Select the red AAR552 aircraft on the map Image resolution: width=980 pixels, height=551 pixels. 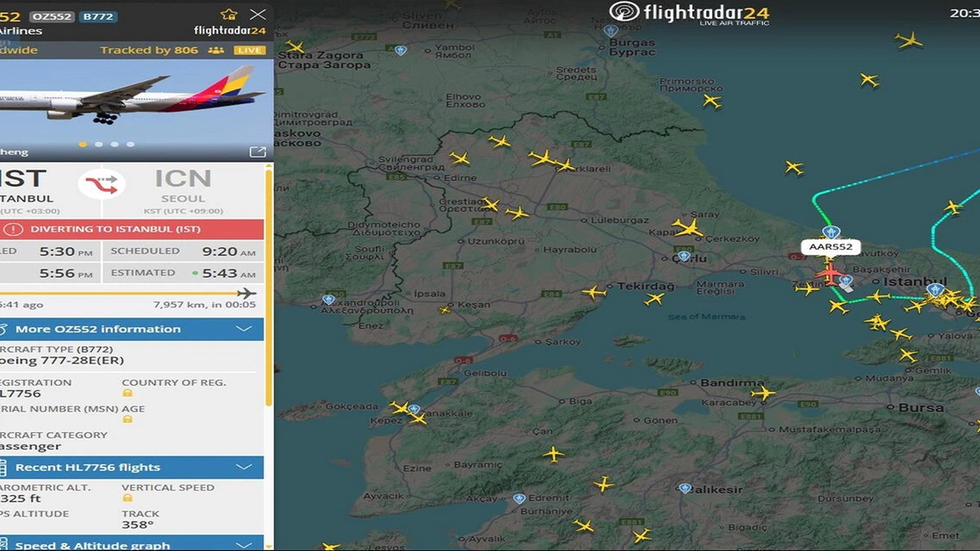pyautogui.click(x=829, y=272)
